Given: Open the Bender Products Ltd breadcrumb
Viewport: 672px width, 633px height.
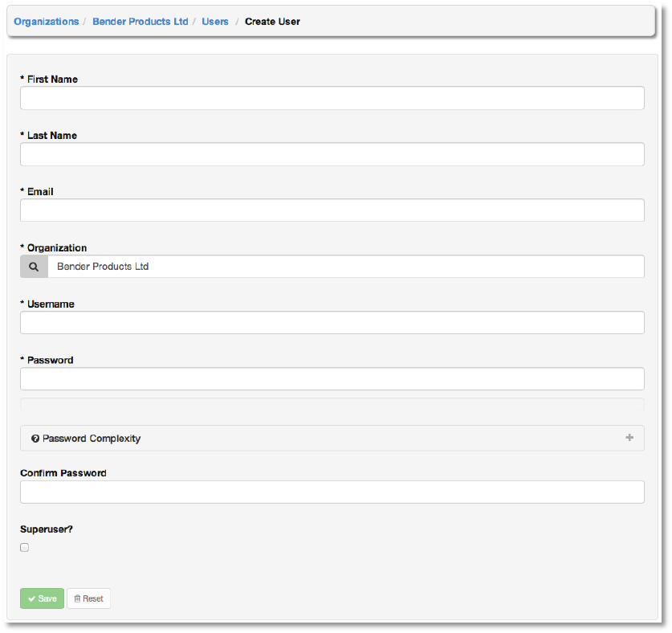Looking at the screenshot, I should pyautogui.click(x=140, y=22).
